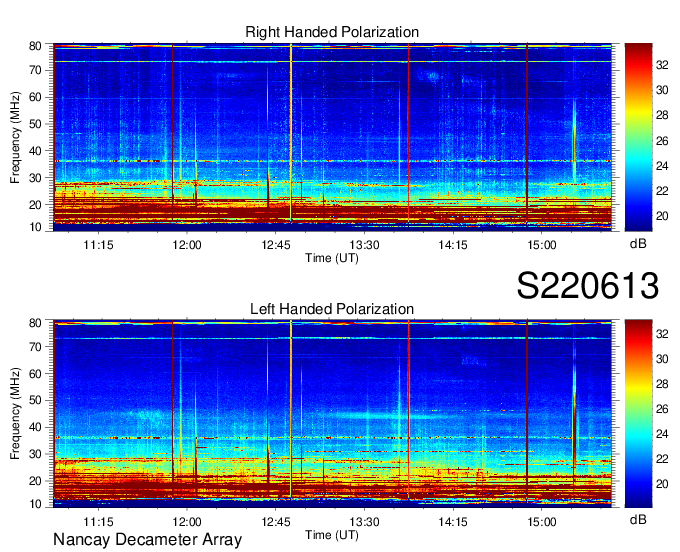Screen dimensions: 680x552
Task: Click the 14:15 time tick under the bottom plot
Action: (453, 522)
